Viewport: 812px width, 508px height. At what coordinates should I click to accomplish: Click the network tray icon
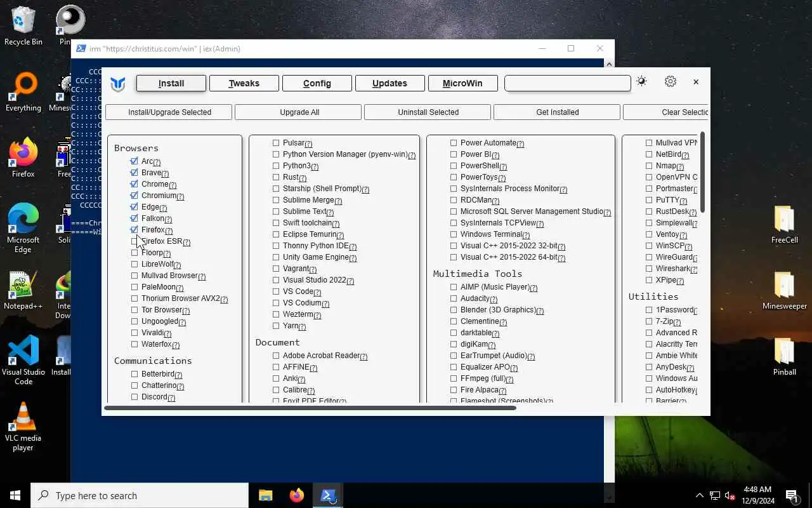pyautogui.click(x=715, y=495)
